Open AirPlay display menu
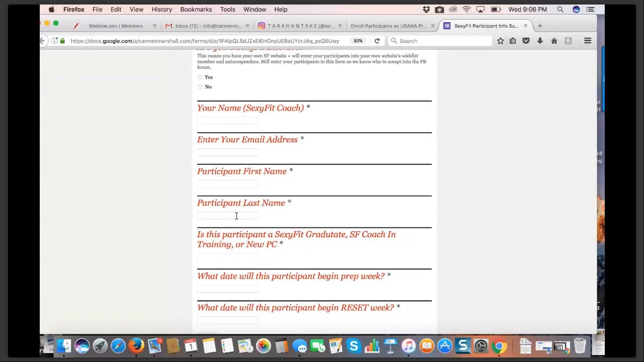The height and width of the screenshot is (362, 644). pos(480,10)
